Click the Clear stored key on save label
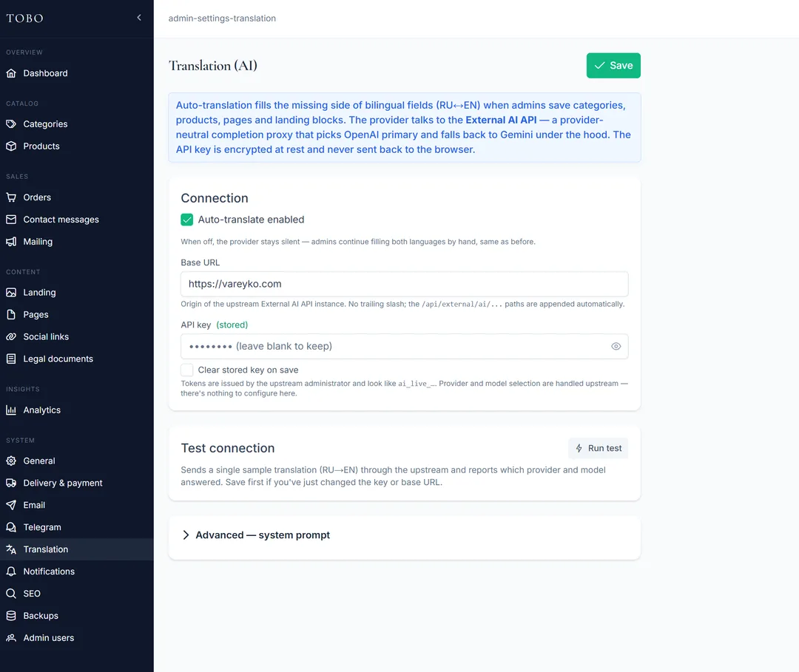The height and width of the screenshot is (672, 799). point(248,370)
